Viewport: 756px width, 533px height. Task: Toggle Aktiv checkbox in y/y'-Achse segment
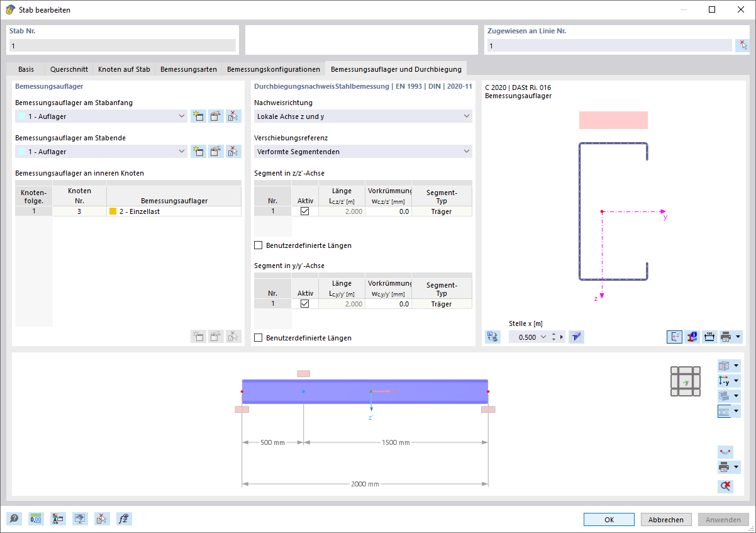pos(305,304)
